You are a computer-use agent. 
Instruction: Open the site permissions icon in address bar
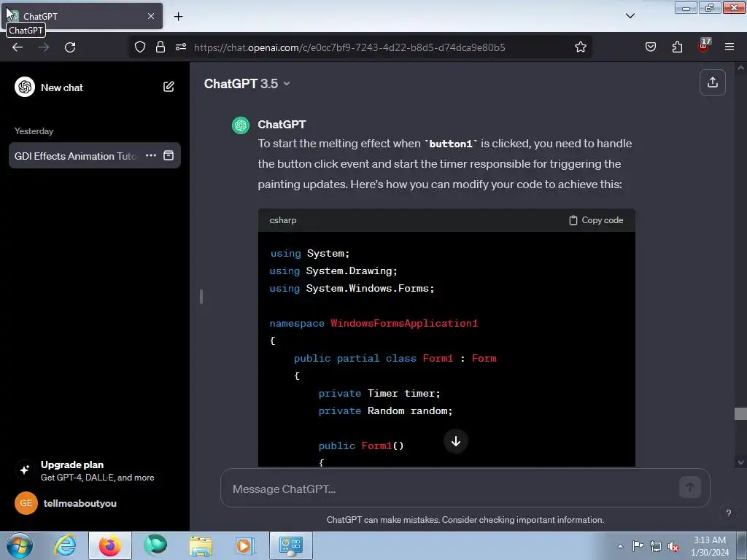(x=181, y=47)
